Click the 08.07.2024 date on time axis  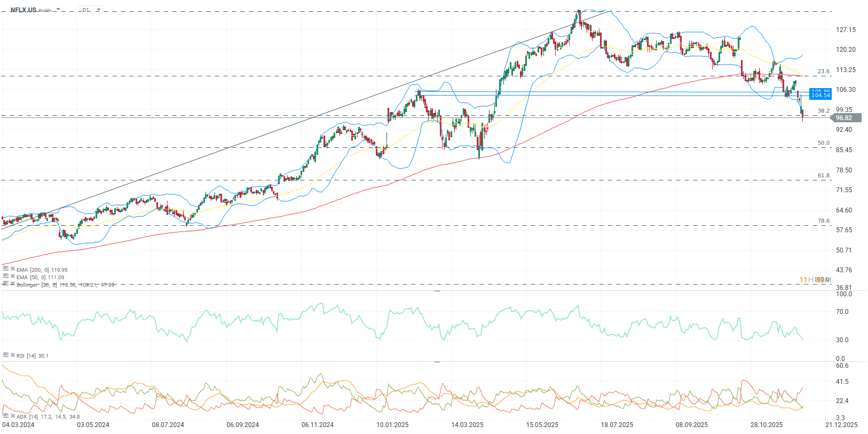pos(168,425)
